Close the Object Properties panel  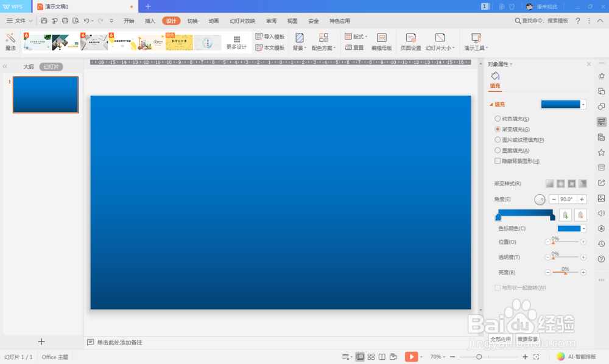[589, 64]
